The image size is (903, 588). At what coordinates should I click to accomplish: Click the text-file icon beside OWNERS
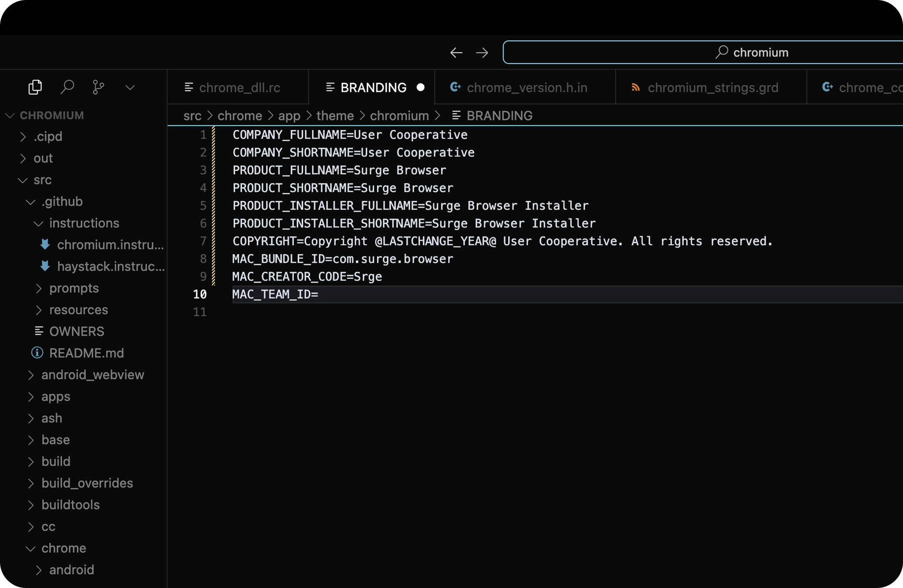[39, 331]
